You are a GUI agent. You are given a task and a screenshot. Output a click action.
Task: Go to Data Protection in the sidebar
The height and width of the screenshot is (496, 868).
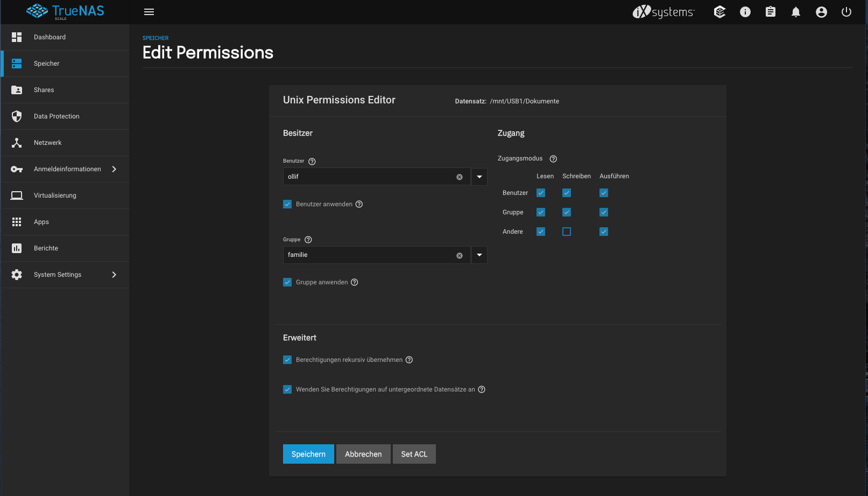pyautogui.click(x=65, y=116)
